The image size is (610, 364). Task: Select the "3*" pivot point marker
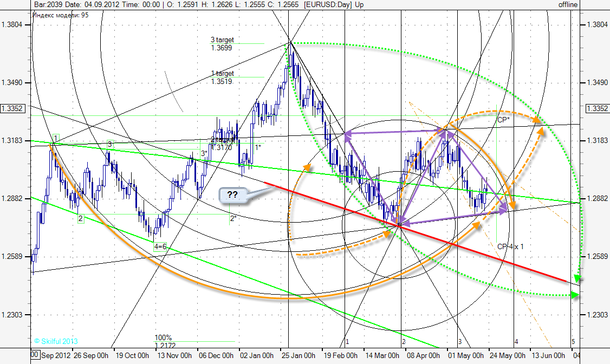click(204, 153)
